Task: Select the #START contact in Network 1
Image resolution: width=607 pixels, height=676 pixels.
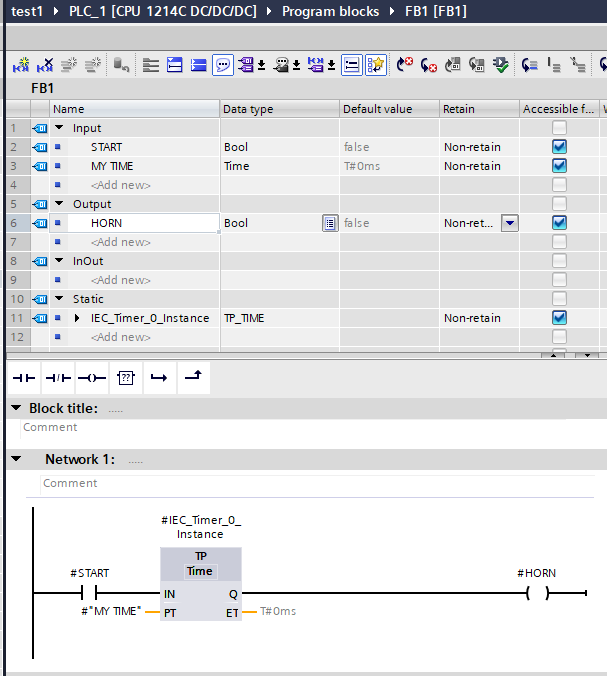Action: tap(89, 593)
